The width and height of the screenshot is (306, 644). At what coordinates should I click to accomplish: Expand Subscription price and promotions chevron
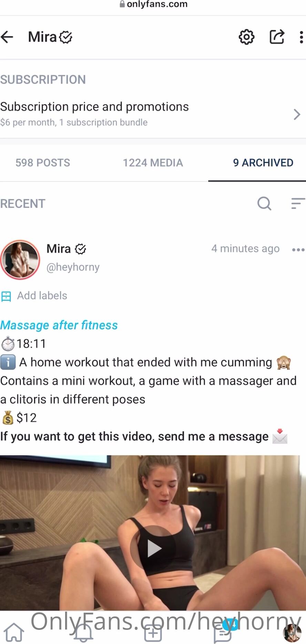coord(297,114)
